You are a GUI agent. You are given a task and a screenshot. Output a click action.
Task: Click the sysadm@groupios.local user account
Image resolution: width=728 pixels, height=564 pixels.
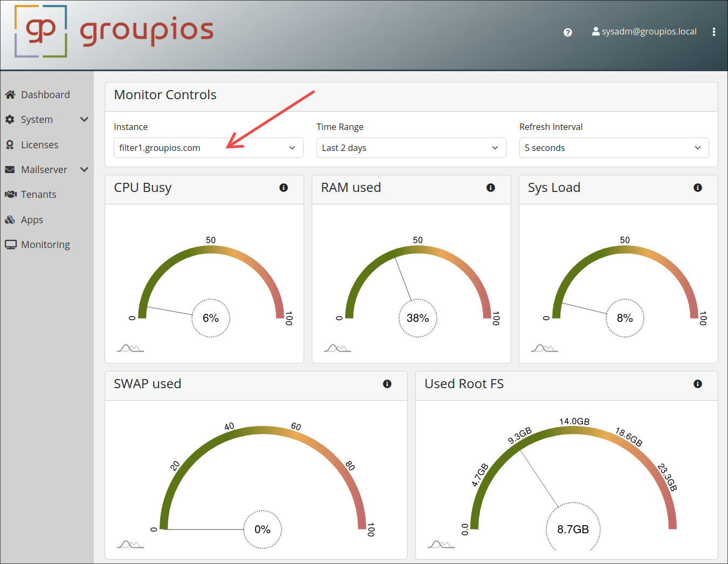pos(644,32)
